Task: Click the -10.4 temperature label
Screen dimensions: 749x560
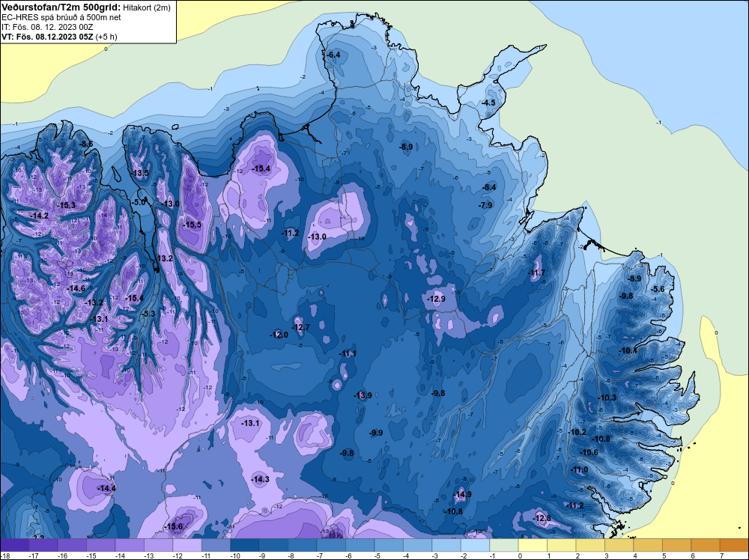Action: 628,351
